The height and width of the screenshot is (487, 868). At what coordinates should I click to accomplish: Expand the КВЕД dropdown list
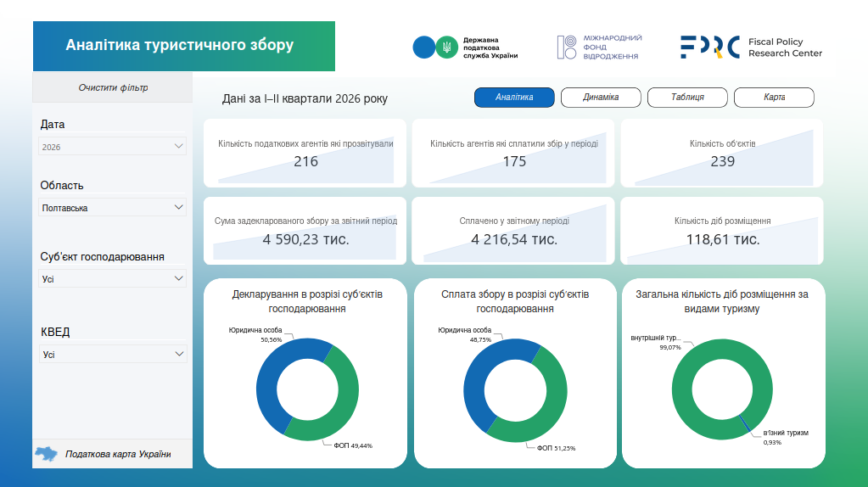pyautogui.click(x=113, y=354)
